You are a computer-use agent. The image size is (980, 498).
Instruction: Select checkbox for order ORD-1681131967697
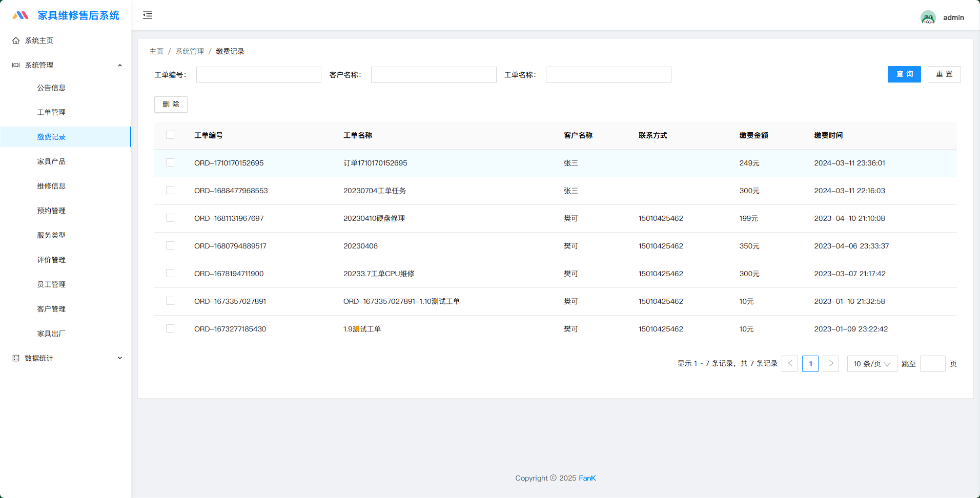coord(170,218)
